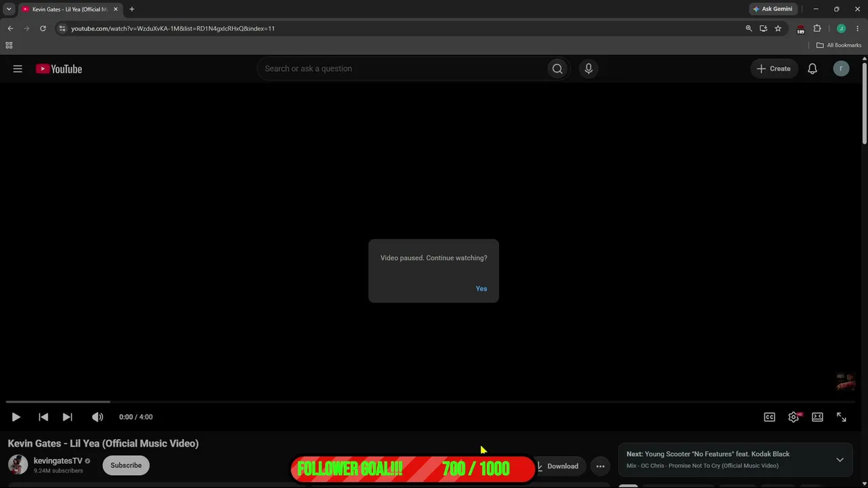This screenshot has width=868, height=488.
Task: Open more actions for the video
Action: (x=600, y=466)
